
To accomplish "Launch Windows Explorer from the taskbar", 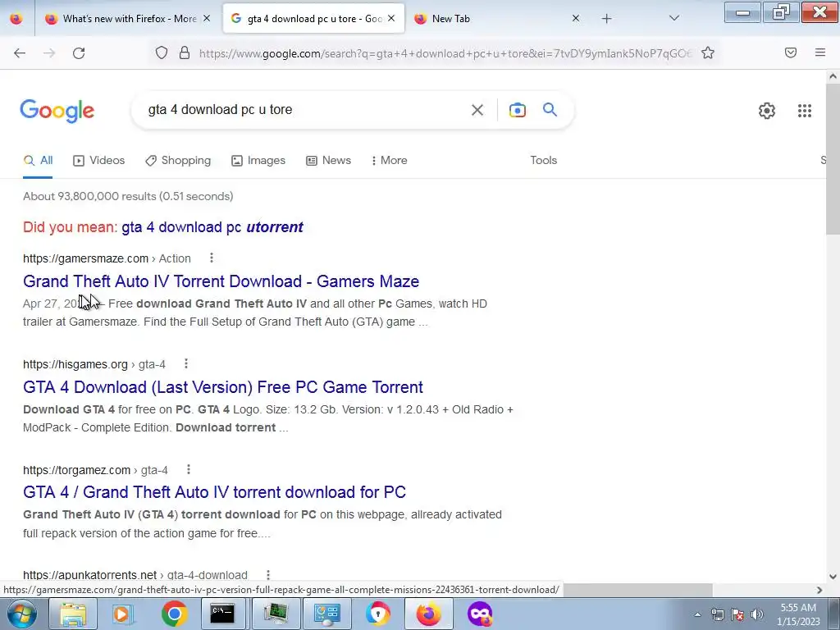I will coord(73,614).
